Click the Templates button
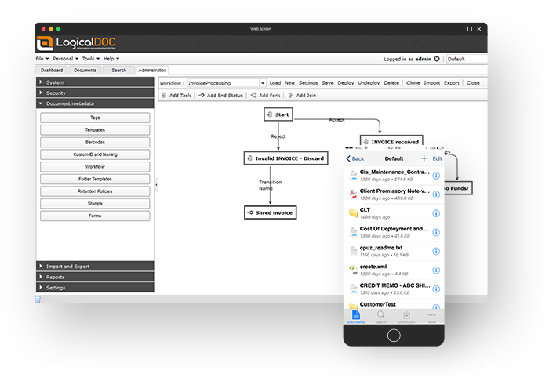Image resolution: width=549 pixels, height=392 pixels. click(95, 130)
